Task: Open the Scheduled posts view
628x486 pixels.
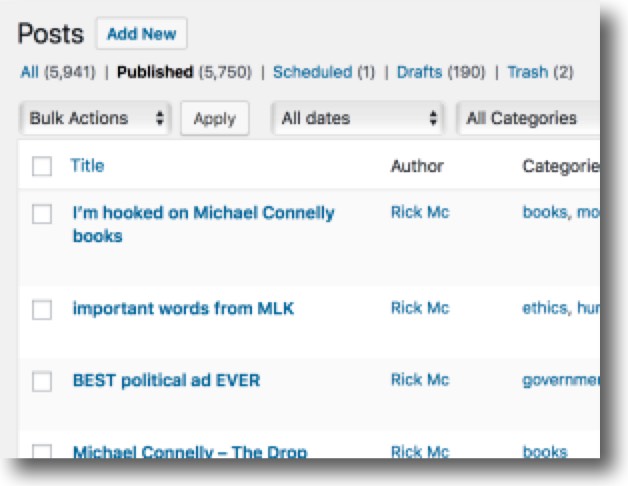Action: (312, 72)
